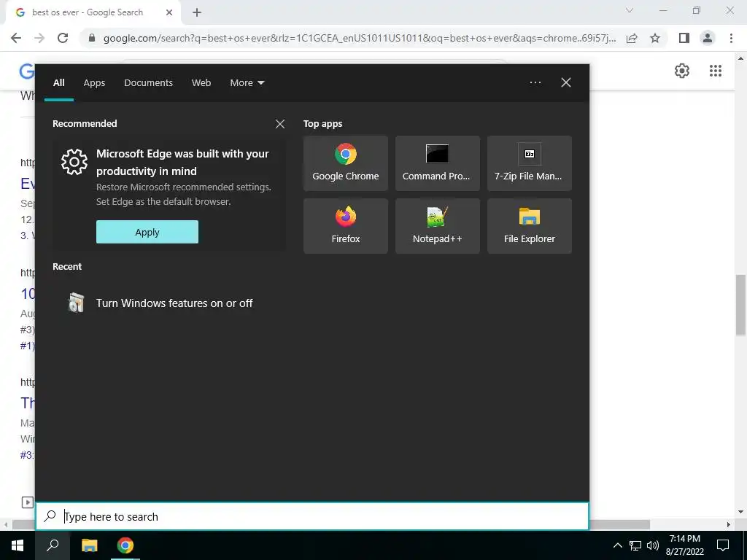
Task: Click the gear icon in Recommended card
Action: (x=74, y=162)
